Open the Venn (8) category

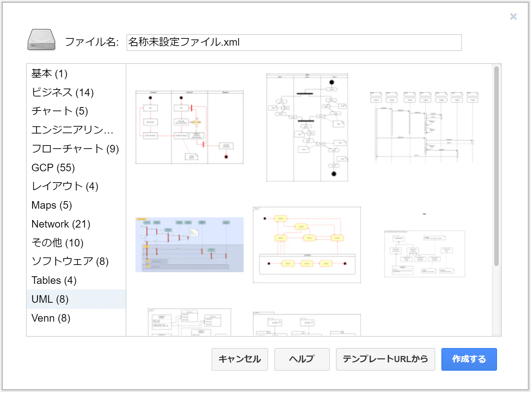(76, 318)
